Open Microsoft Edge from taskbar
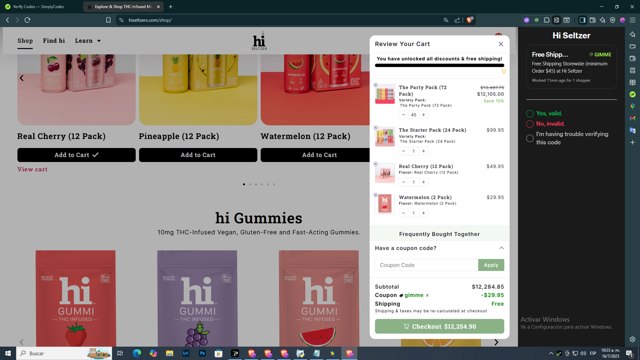 pyautogui.click(x=137, y=353)
